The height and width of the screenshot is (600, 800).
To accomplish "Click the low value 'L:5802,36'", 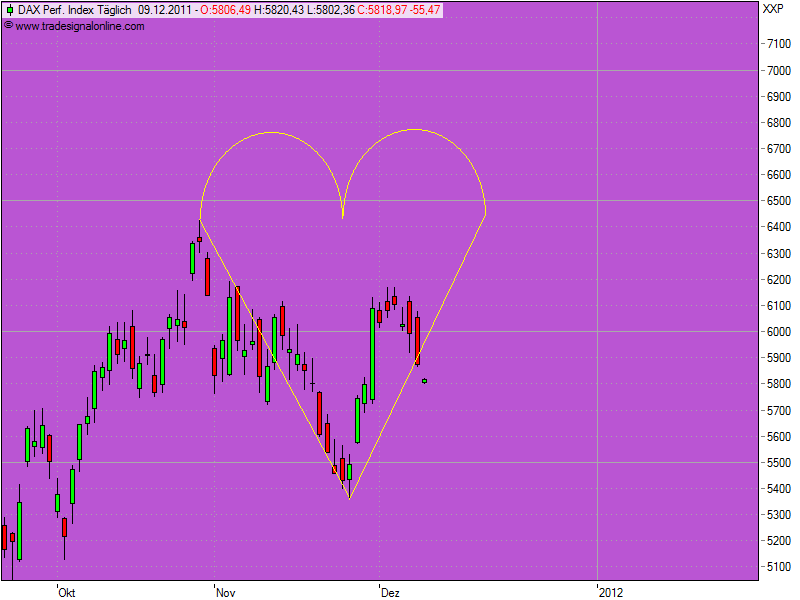I will (331, 10).
